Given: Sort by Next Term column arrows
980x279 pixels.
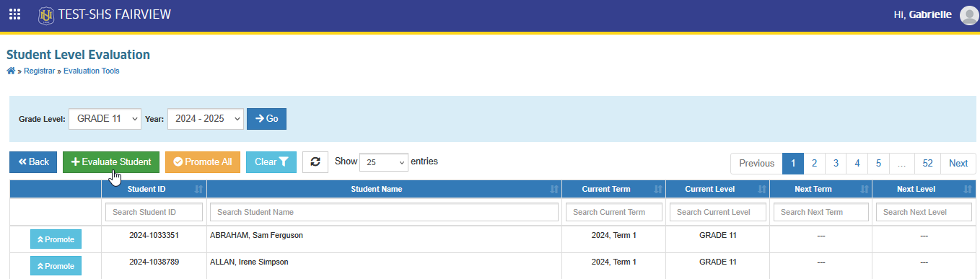Looking at the screenshot, I should pos(864,190).
